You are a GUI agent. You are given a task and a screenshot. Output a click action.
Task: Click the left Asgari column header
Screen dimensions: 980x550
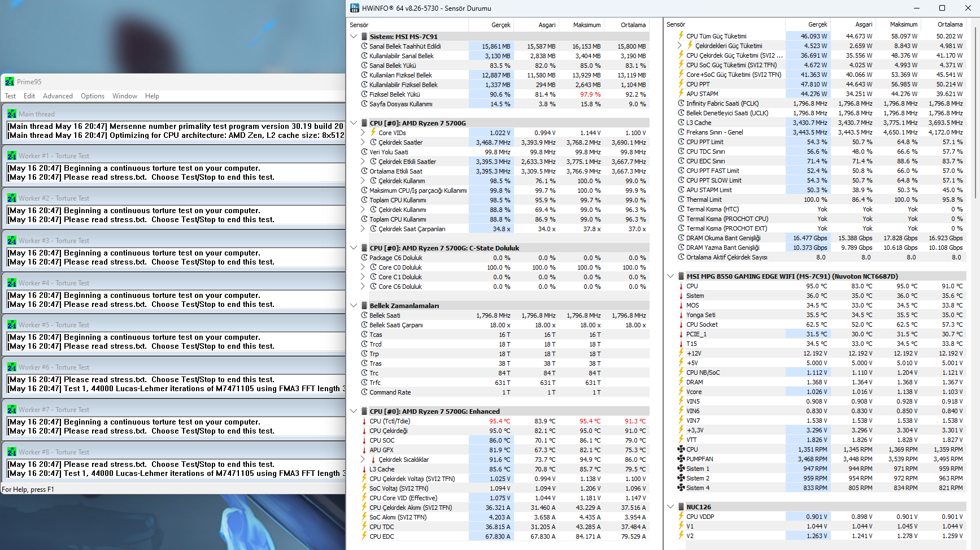[x=536, y=25]
